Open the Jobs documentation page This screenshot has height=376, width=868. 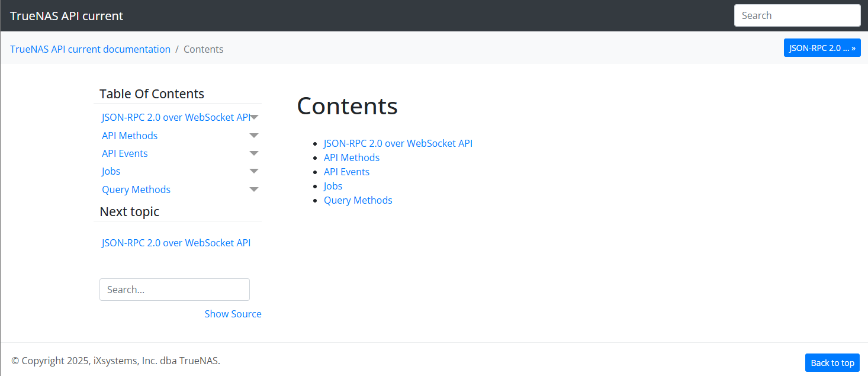pos(333,185)
